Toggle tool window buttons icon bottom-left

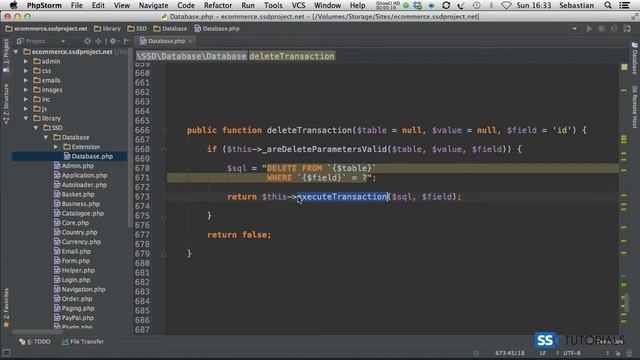(x=6, y=353)
